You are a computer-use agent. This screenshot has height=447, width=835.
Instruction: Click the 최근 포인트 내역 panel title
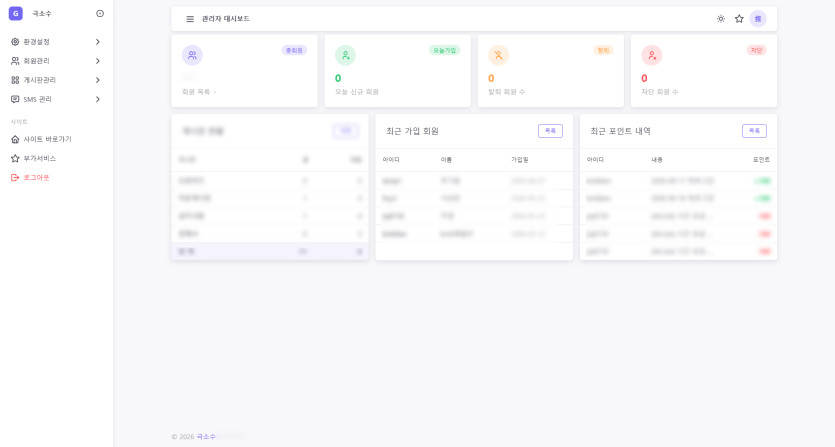620,131
